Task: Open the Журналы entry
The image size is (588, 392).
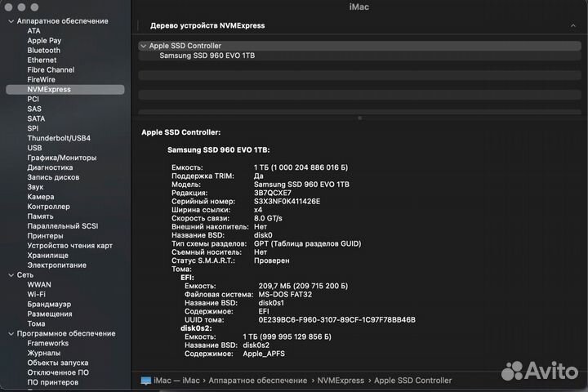Action: click(x=43, y=353)
